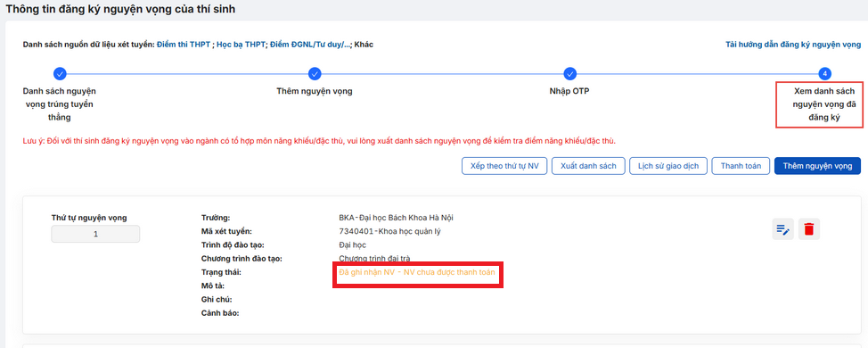Click the 'Nhập OTP' step checkmark circle
This screenshot has width=868, height=348.
click(x=569, y=74)
